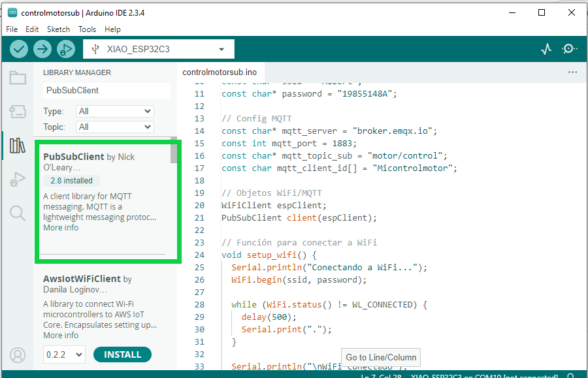Click the Ln 7, Col 28 status entry
The height and width of the screenshot is (378, 588).
(x=381, y=375)
